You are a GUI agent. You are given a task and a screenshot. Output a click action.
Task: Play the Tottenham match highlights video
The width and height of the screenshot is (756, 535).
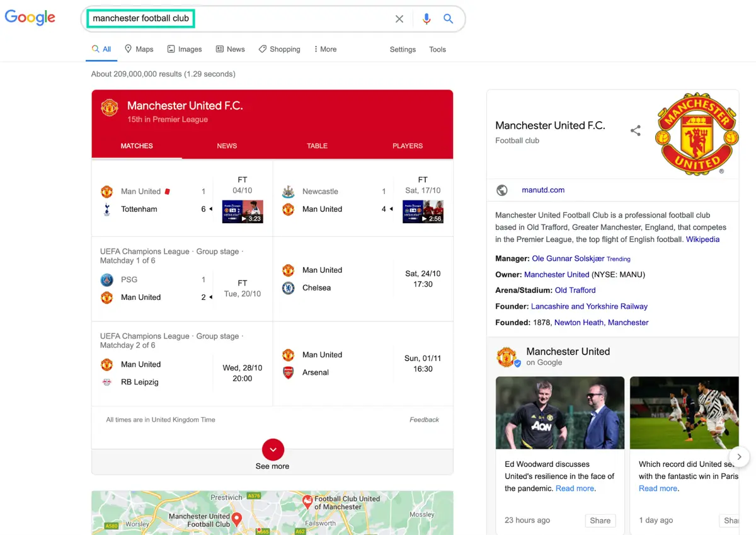click(243, 212)
